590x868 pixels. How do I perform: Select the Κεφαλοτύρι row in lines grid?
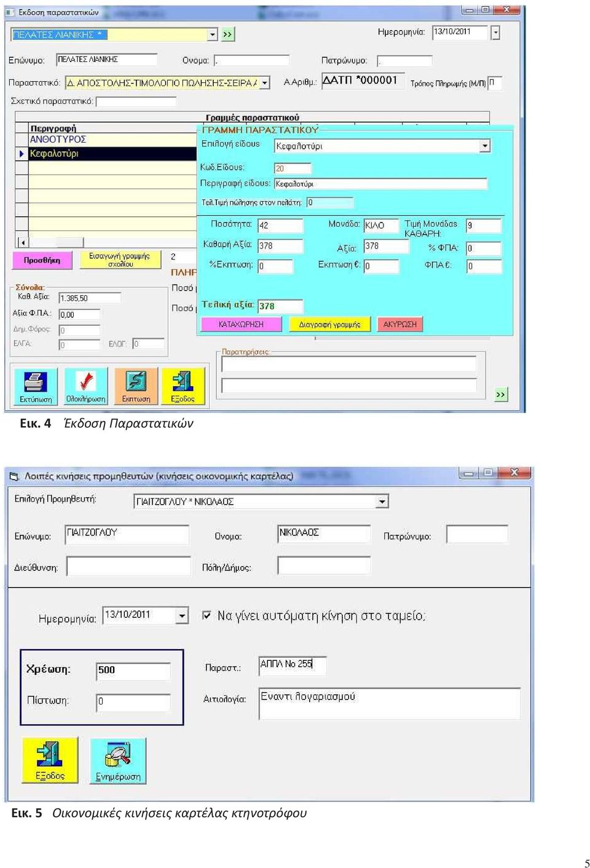(x=112, y=154)
